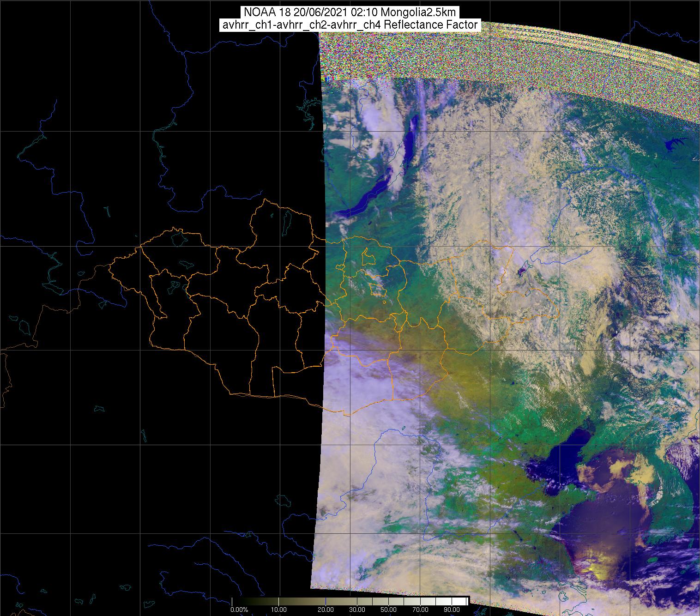Screen dimensions: 700x616
Task: Click the reflectance gradient colorbar
Action: pyautogui.click(x=350, y=601)
